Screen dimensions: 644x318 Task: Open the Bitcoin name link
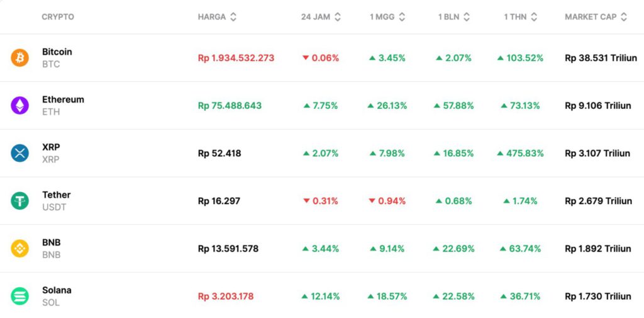(x=57, y=52)
